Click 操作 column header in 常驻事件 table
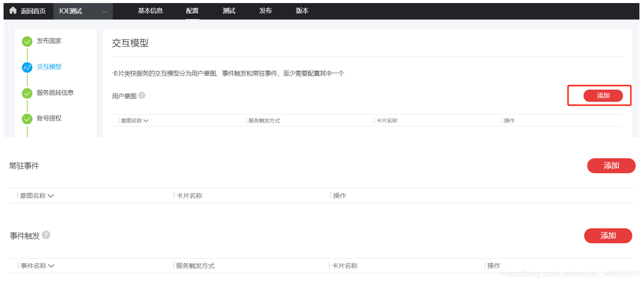The width and height of the screenshot is (644, 283). [340, 195]
